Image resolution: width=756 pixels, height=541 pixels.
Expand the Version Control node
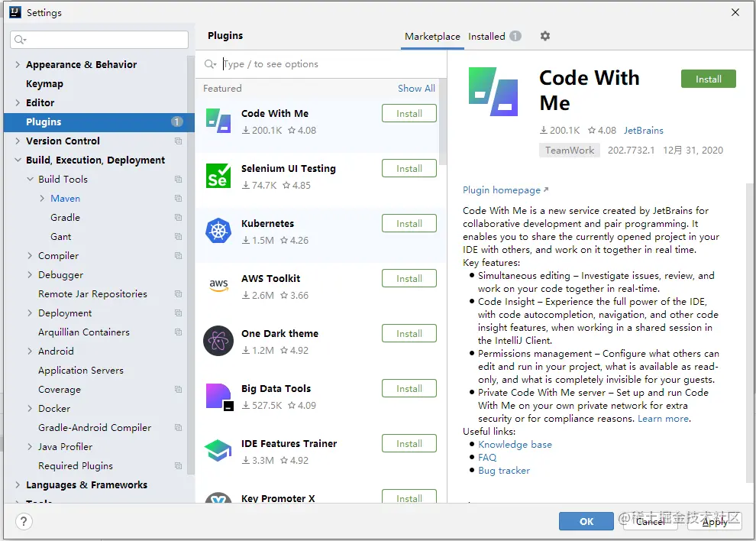click(x=18, y=141)
